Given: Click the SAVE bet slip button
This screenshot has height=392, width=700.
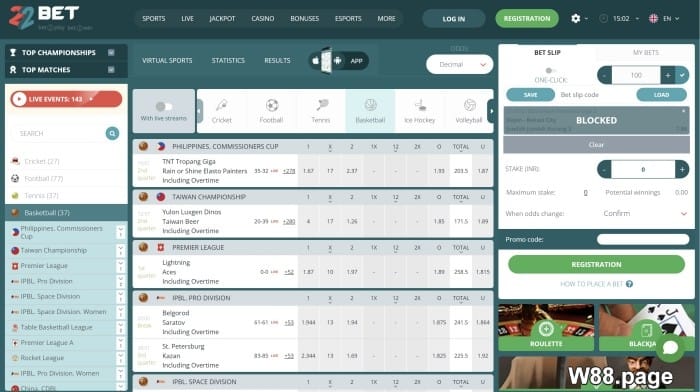Looking at the screenshot, I should tap(530, 95).
